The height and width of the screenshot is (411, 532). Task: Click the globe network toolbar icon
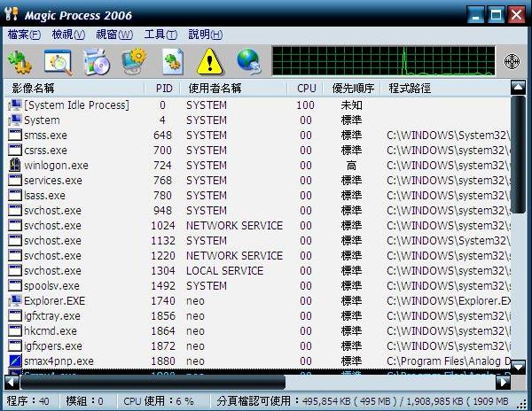(x=249, y=61)
